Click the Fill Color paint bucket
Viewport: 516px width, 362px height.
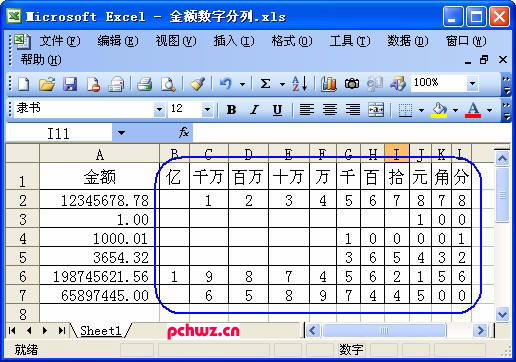pos(439,110)
